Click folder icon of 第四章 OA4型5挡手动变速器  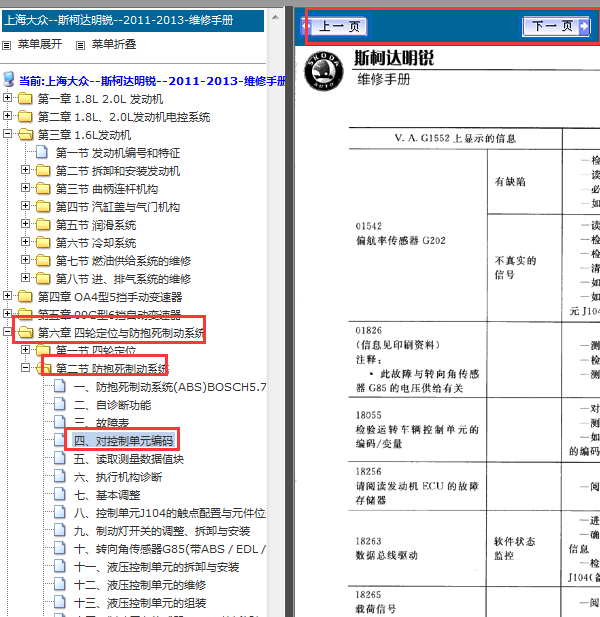[25, 296]
